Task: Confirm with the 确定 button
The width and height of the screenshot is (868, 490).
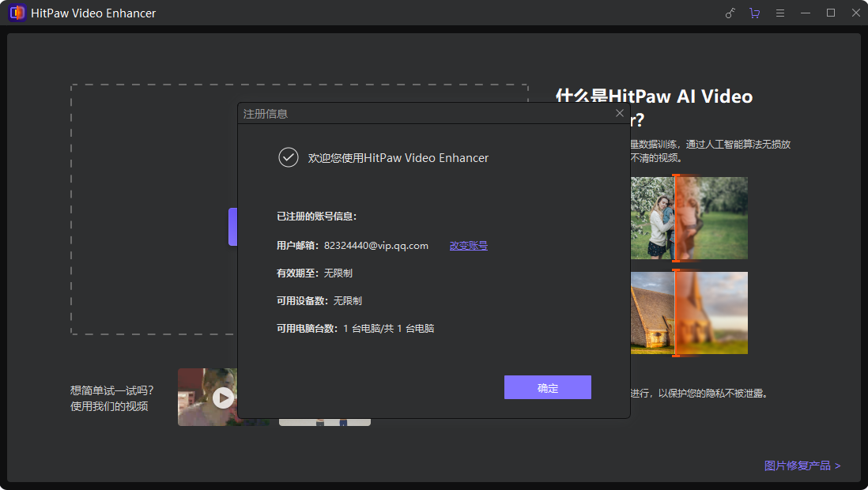Action: [548, 387]
